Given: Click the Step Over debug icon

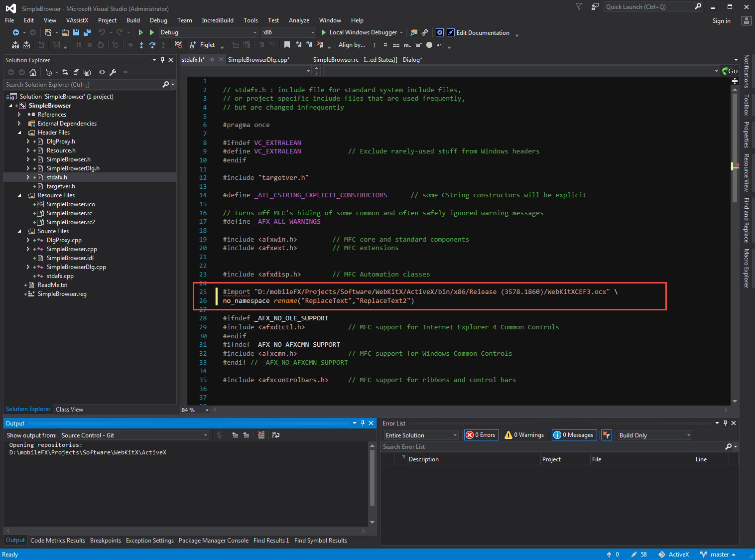Looking at the screenshot, I should pos(152,45).
